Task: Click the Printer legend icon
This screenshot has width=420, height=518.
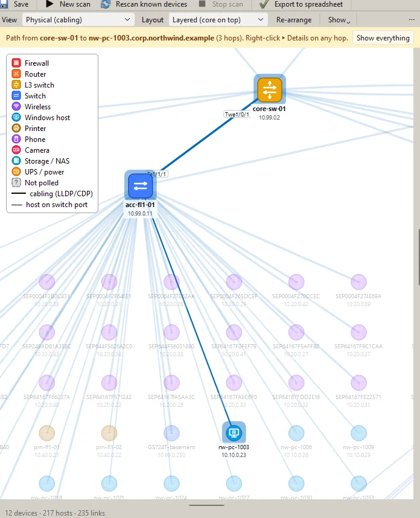Action: [16, 128]
